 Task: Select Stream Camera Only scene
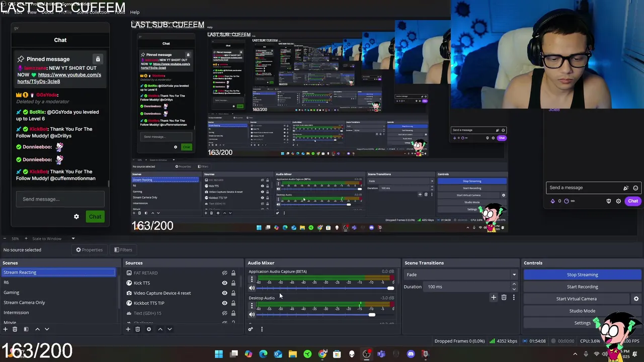click(58, 303)
